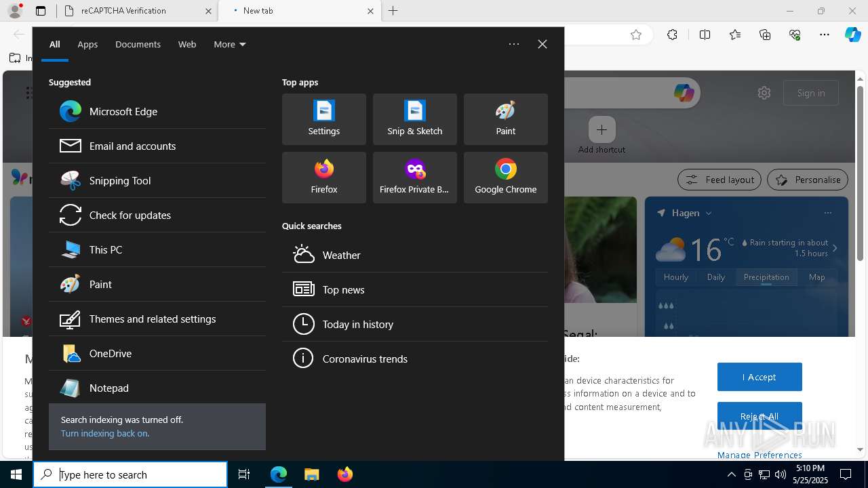Select Hourly tab in weather card
This screenshot has width=868, height=488.
[x=676, y=277]
